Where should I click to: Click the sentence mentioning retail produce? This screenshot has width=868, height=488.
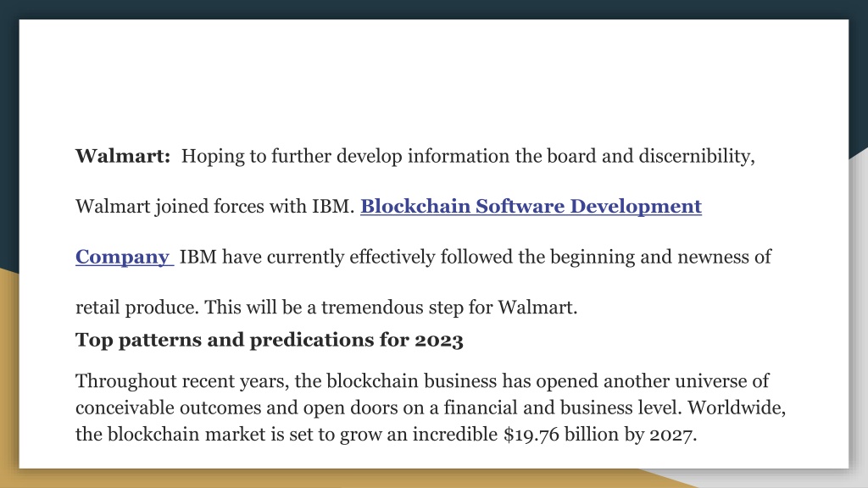tap(326, 307)
